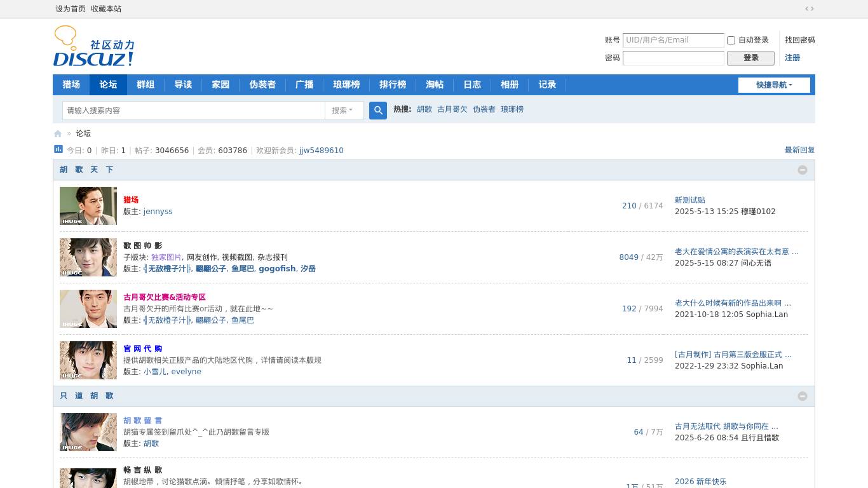The image size is (868, 488).
Task: Open the 杂志报刊 subforum link
Action: (x=273, y=257)
